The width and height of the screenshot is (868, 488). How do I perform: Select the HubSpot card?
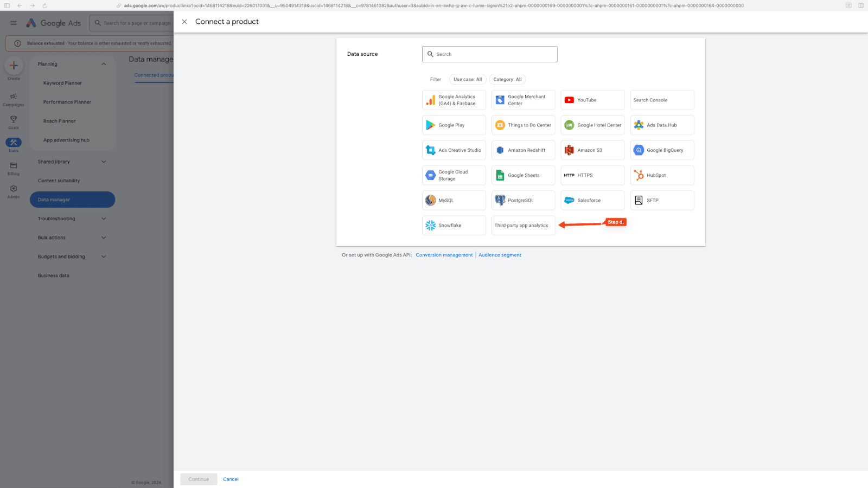[x=662, y=175]
